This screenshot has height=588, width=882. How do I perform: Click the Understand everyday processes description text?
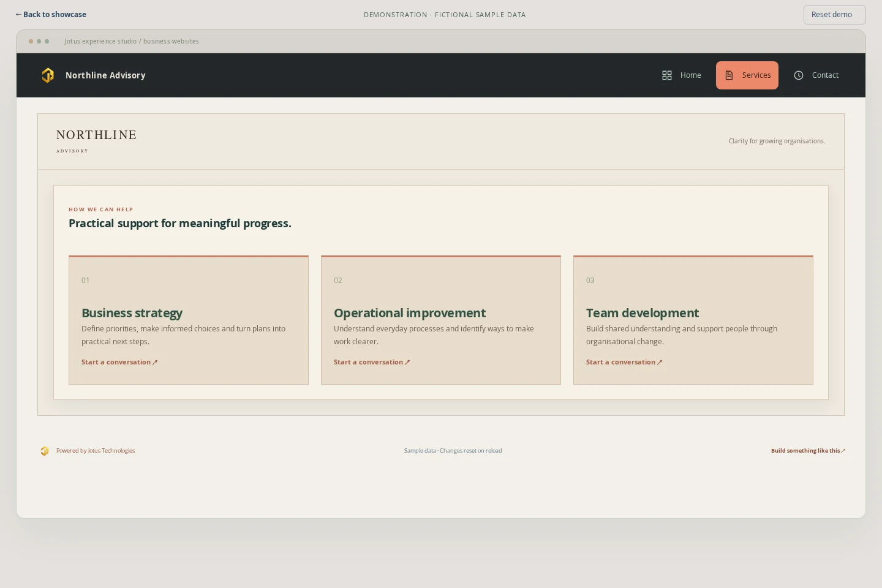point(434,335)
